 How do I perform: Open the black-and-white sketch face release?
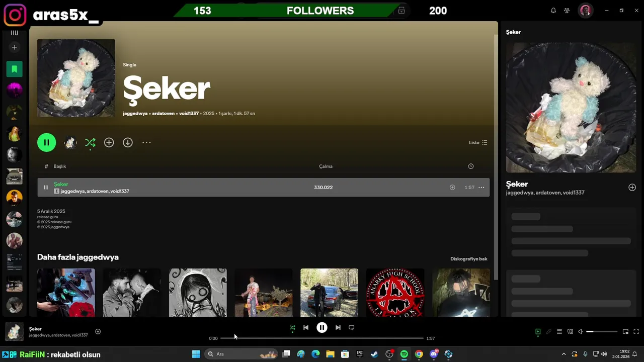click(198, 293)
